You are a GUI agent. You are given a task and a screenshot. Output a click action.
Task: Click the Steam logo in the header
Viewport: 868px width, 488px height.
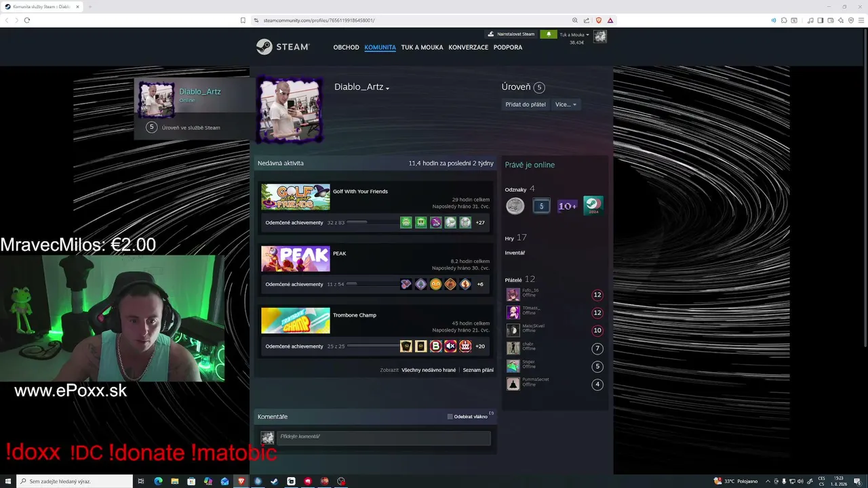[x=283, y=47]
